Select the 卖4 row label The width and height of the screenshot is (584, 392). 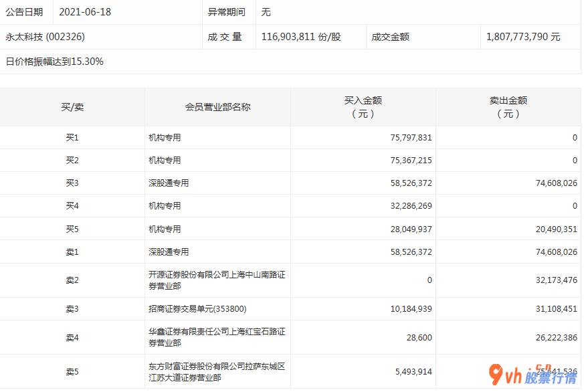72,337
